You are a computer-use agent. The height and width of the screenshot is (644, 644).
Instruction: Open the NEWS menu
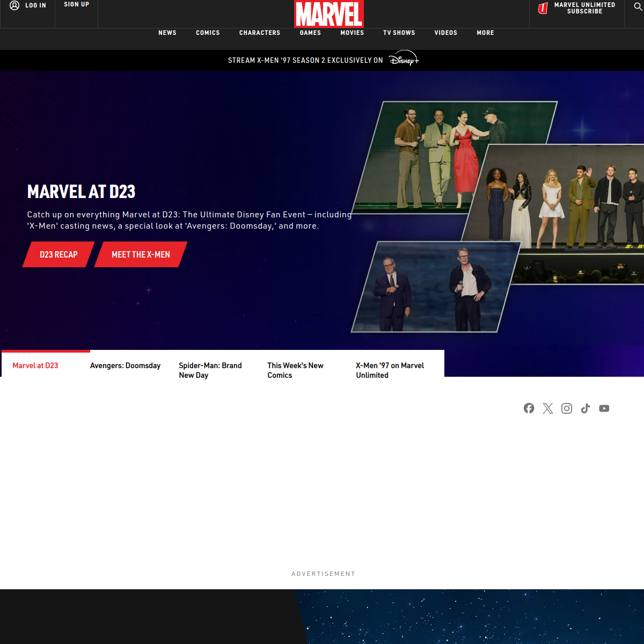point(167,33)
